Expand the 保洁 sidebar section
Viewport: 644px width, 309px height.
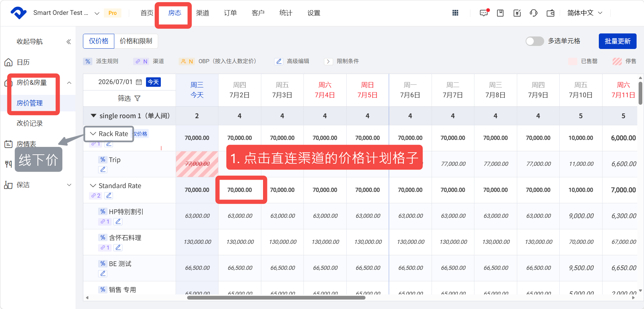[69, 185]
